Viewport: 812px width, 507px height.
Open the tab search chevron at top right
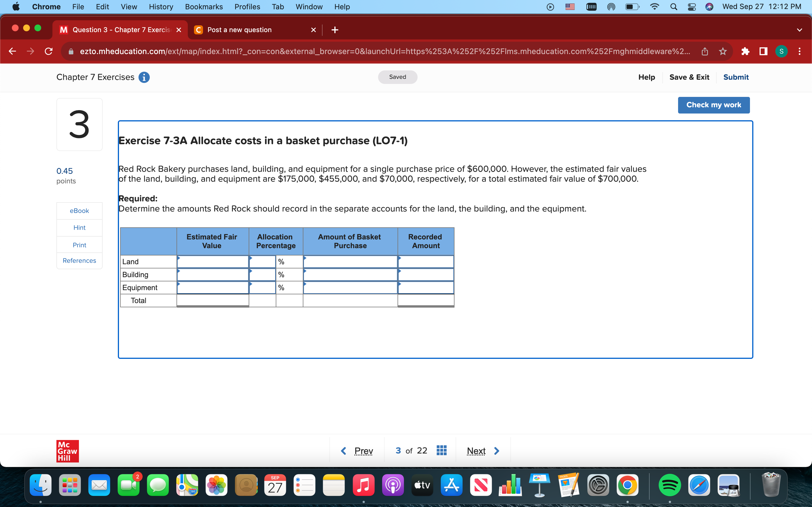point(800,30)
